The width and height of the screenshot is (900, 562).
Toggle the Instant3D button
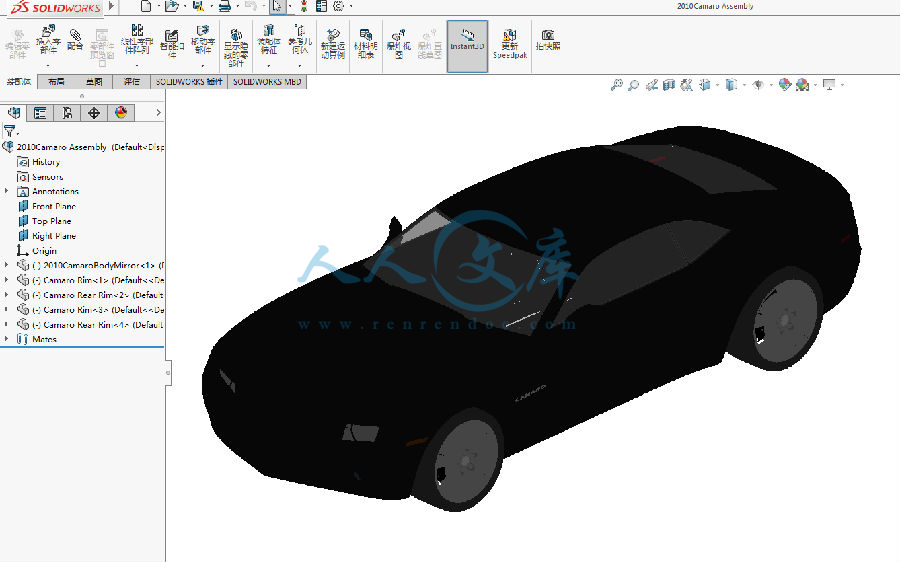[467, 46]
